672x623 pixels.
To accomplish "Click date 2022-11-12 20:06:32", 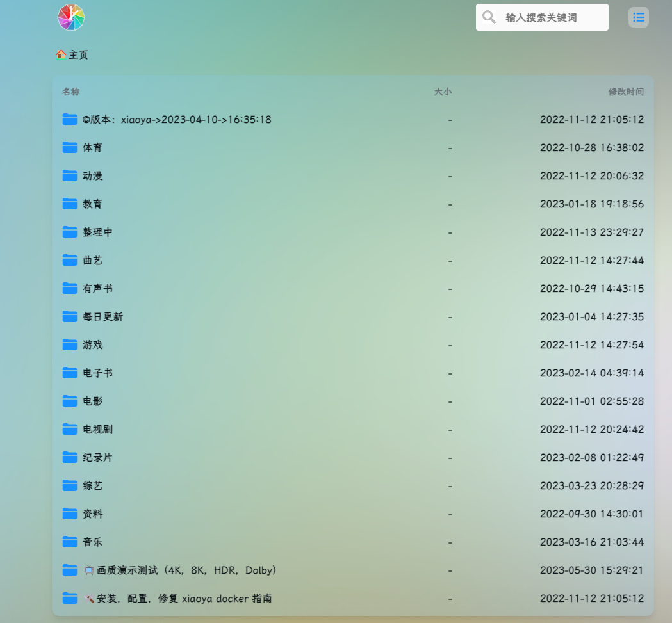I will (x=592, y=176).
